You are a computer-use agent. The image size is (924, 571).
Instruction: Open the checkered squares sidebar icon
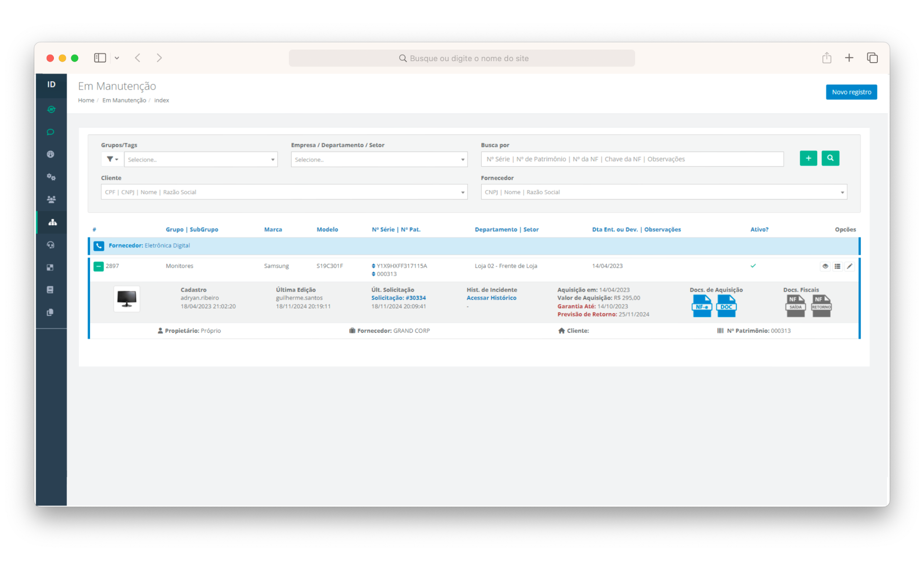point(50,267)
